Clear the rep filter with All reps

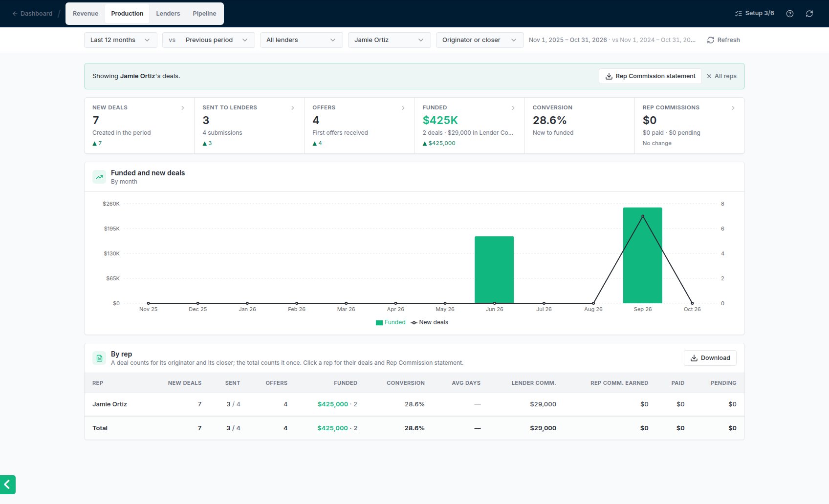point(721,76)
